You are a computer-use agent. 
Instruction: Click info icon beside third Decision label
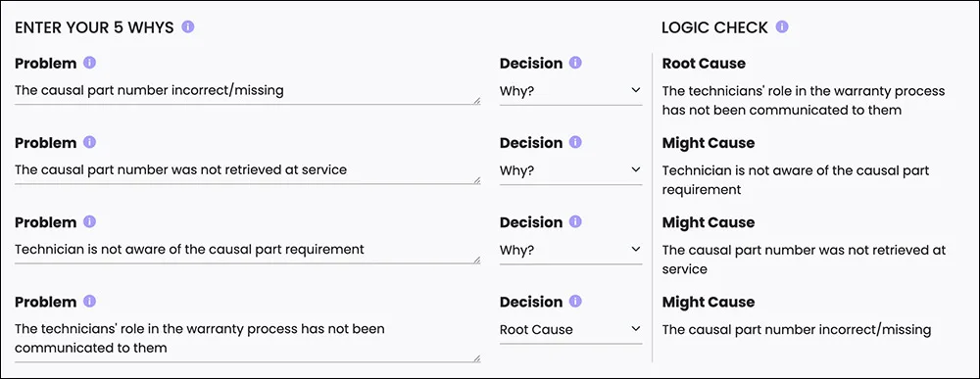tap(575, 221)
